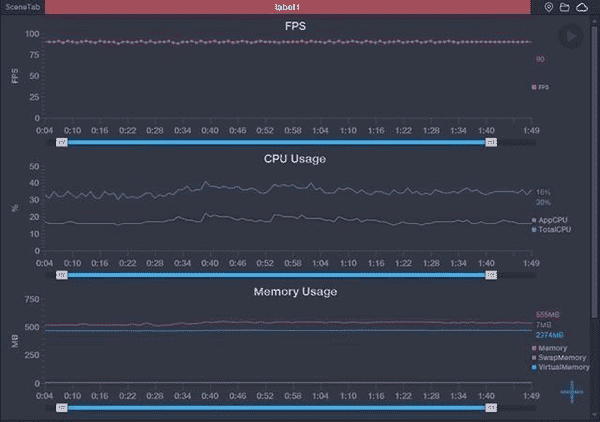Open the folder icon in top bar
Screen dimensions: 600x422
pyautogui.click(x=565, y=7)
